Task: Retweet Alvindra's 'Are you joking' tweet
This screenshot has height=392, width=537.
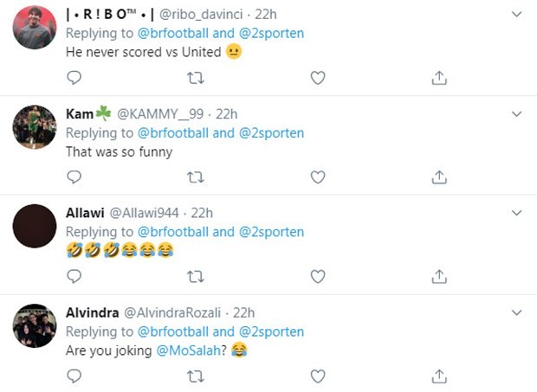Action: pyautogui.click(x=196, y=376)
